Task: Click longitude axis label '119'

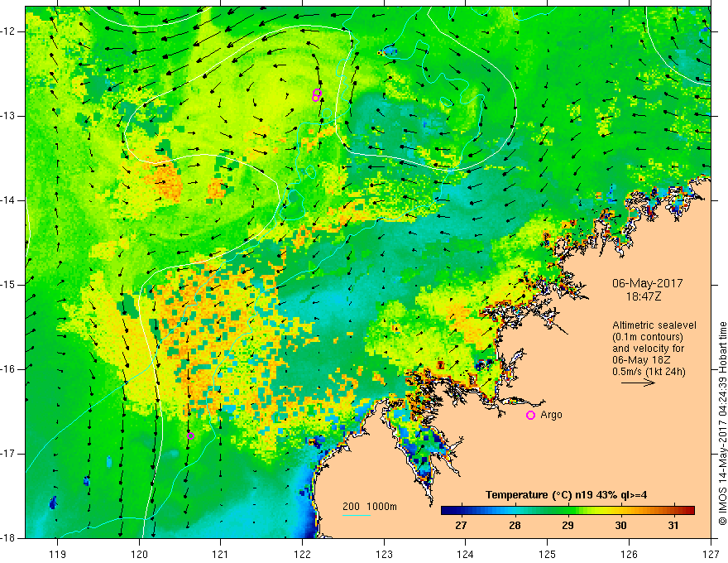Action: (57, 554)
